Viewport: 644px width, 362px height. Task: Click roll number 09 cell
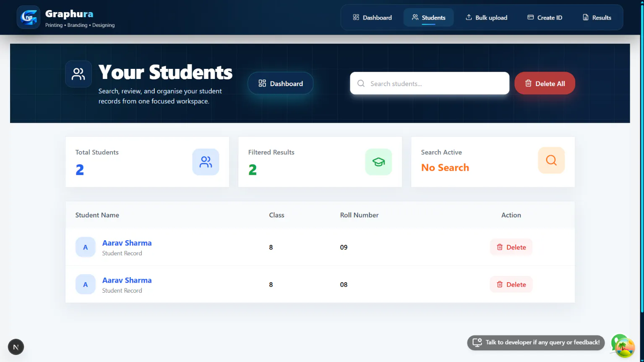pyautogui.click(x=344, y=247)
